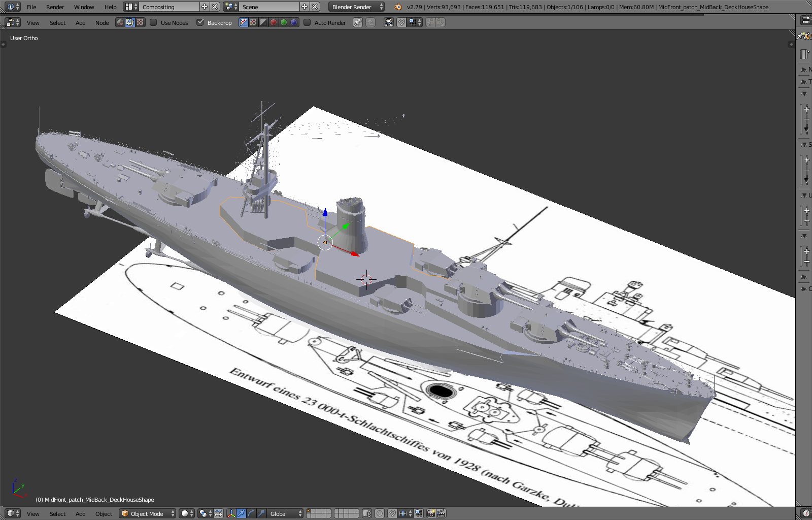812x520 pixels.
Task: Add a new screen layout
Action: (205, 7)
